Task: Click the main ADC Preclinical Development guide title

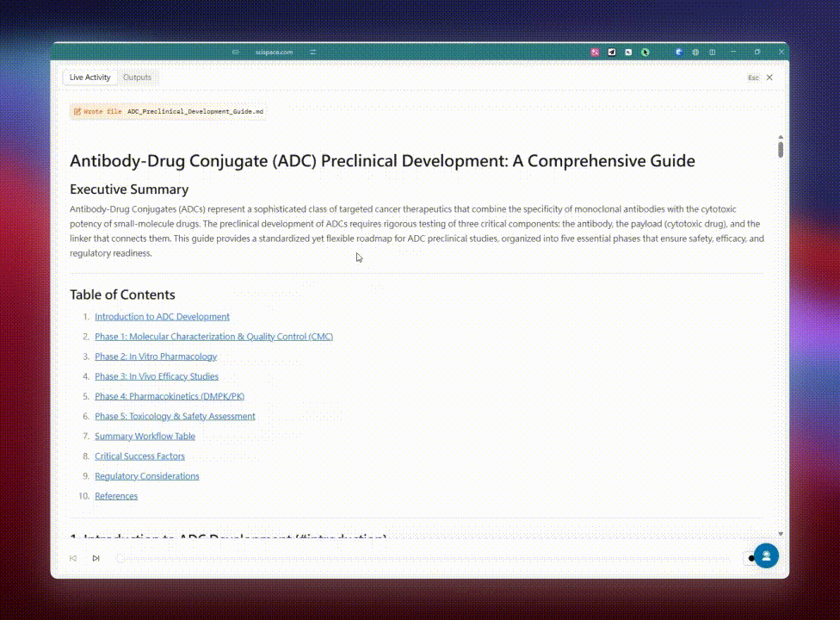Action: (x=382, y=161)
